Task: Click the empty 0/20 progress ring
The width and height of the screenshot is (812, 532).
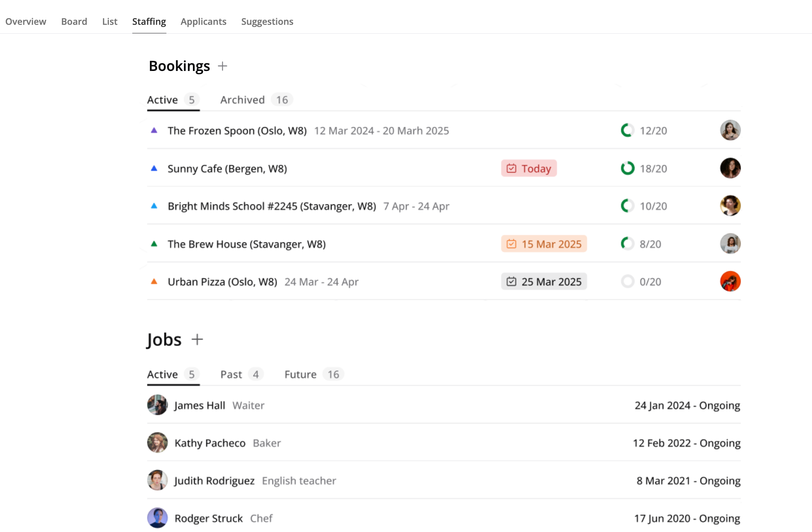Action: pyautogui.click(x=627, y=282)
